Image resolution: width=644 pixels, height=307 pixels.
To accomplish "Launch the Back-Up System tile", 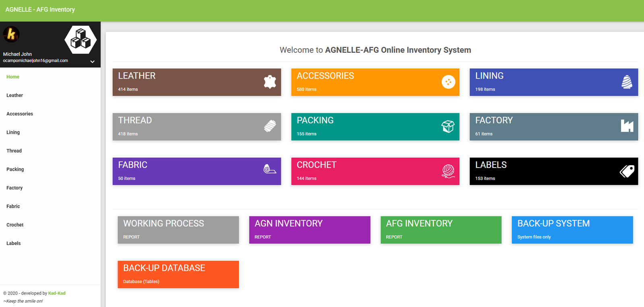I will coord(572,230).
